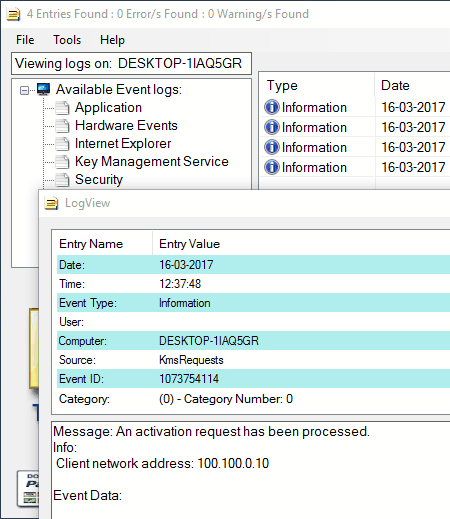
Task: Select the Date: 16-03-2017 entry row
Action: click(x=253, y=265)
